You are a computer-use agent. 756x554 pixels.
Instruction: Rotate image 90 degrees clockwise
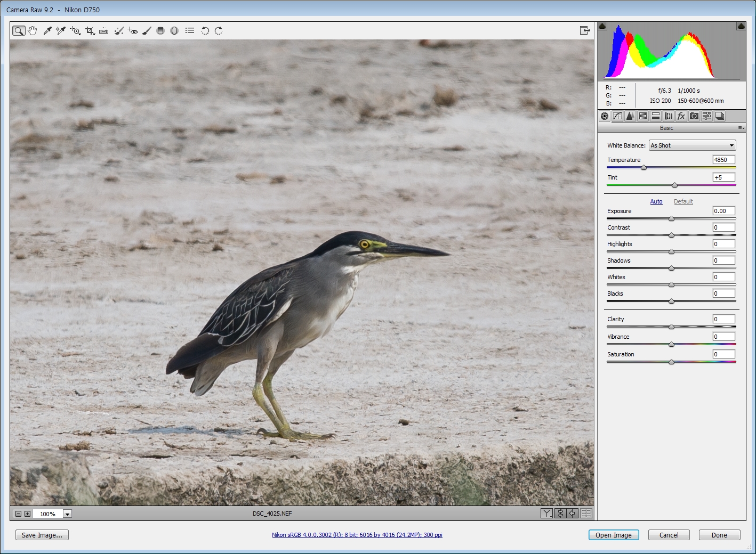click(x=219, y=31)
